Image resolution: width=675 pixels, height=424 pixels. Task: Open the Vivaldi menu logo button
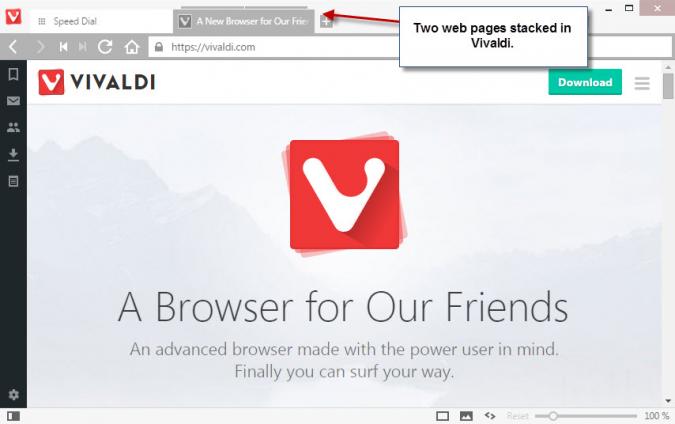[13, 17]
